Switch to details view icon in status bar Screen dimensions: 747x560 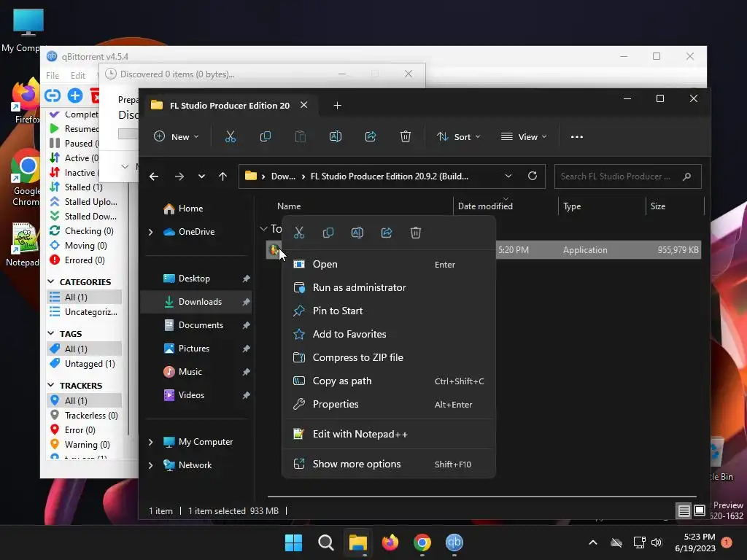(x=684, y=511)
